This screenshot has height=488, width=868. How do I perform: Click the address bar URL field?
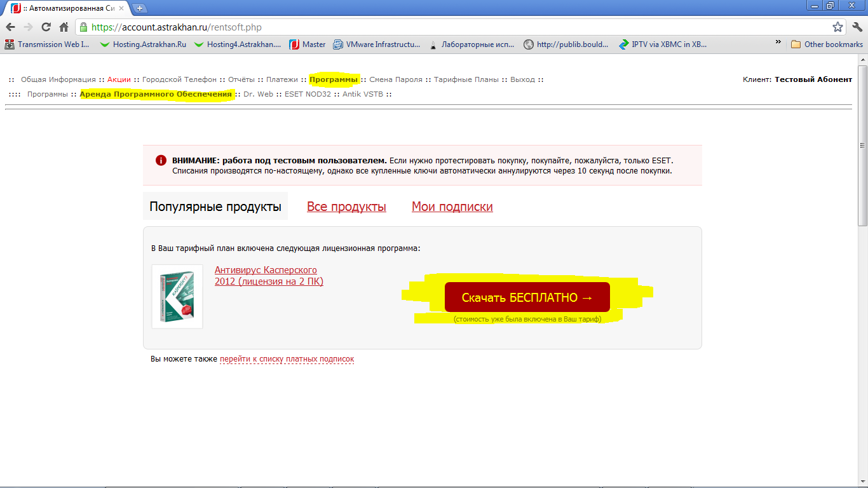[445, 27]
